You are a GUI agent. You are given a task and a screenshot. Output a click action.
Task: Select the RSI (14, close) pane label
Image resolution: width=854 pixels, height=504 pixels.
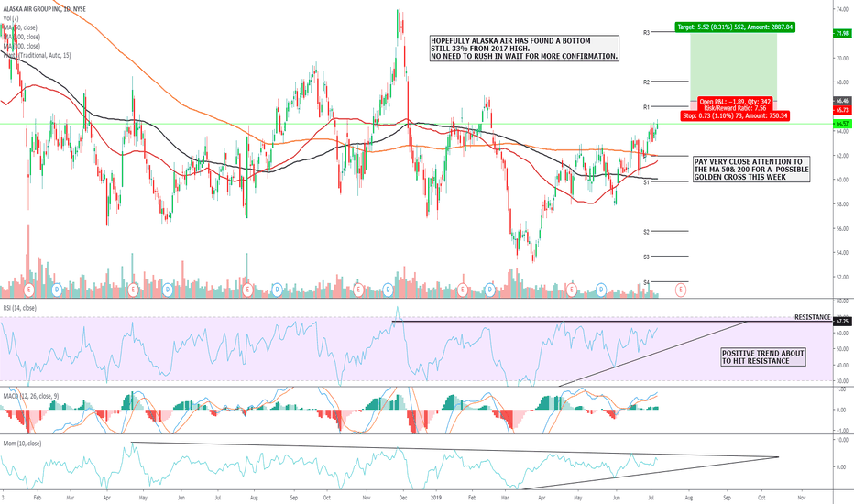[x=20, y=308]
